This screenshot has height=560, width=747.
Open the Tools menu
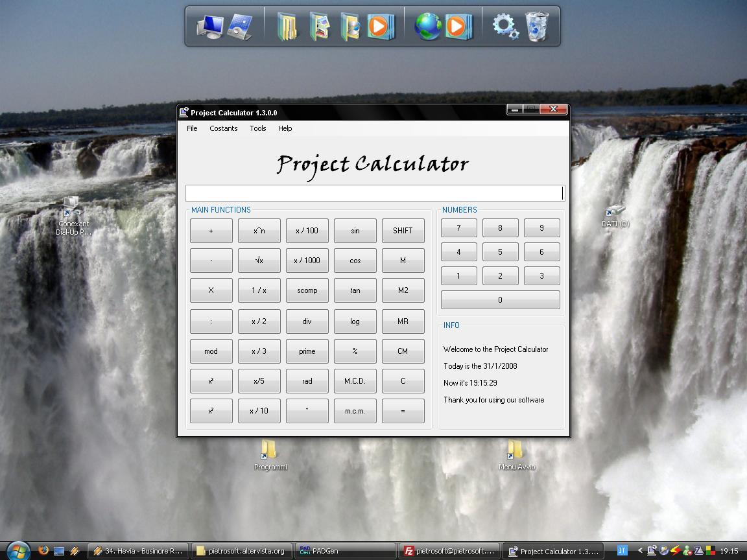pyautogui.click(x=257, y=128)
